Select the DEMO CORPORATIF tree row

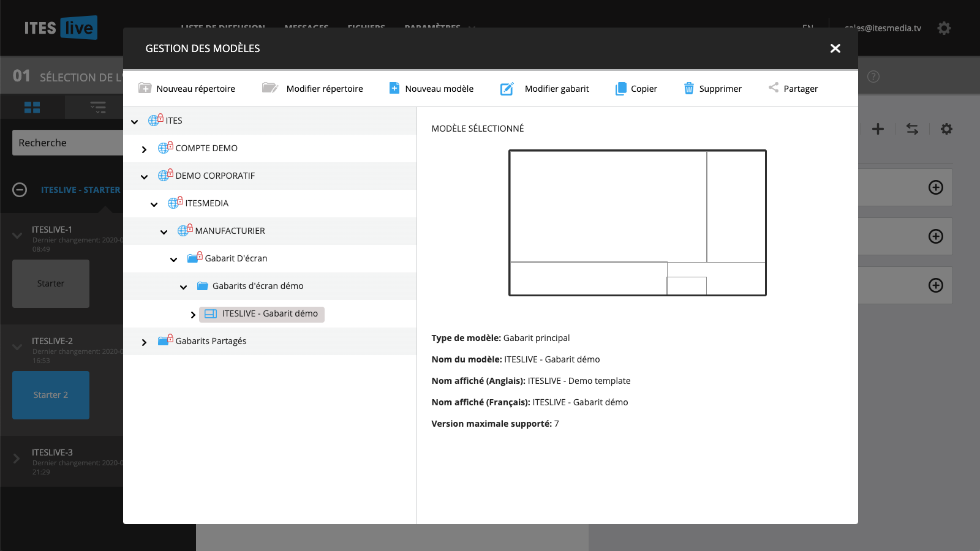click(269, 176)
